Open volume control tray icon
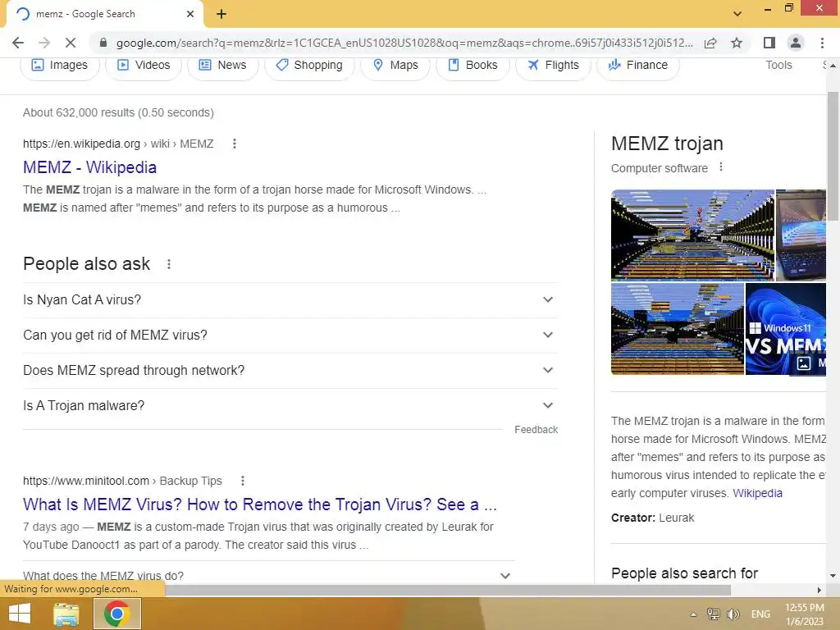Image resolution: width=840 pixels, height=630 pixels. click(733, 614)
